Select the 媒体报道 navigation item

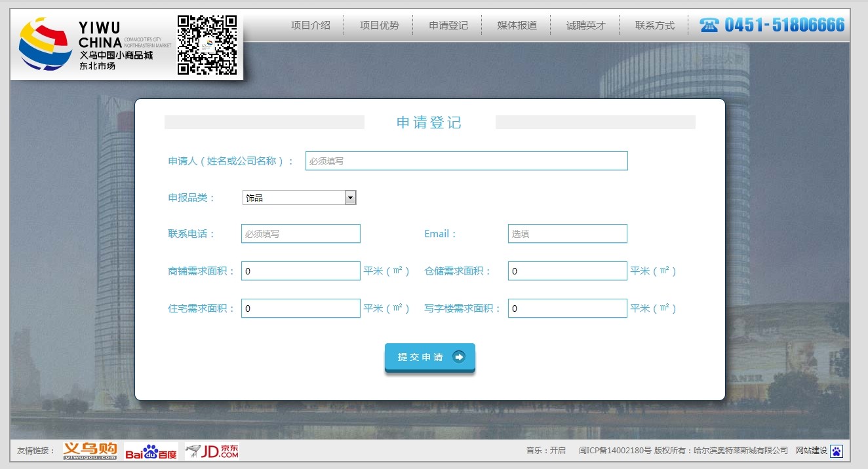click(x=517, y=26)
